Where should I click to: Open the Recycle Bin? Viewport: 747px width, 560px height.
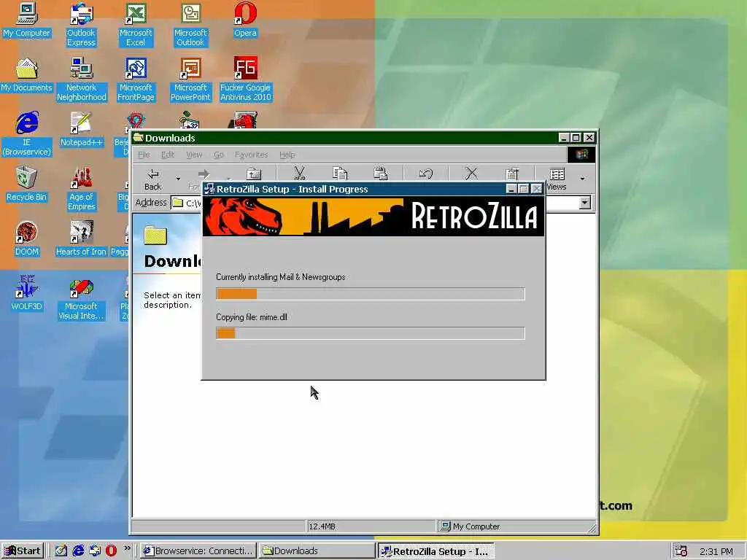click(x=26, y=184)
